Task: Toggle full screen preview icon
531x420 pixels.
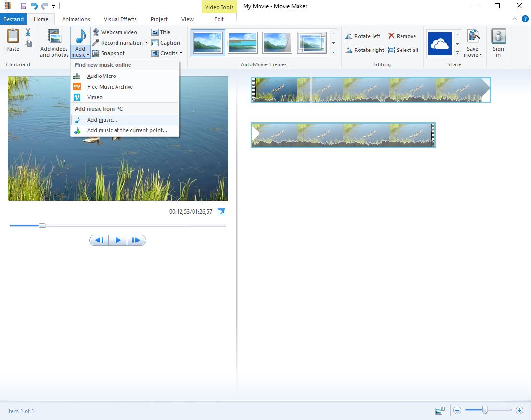Action: [221, 212]
